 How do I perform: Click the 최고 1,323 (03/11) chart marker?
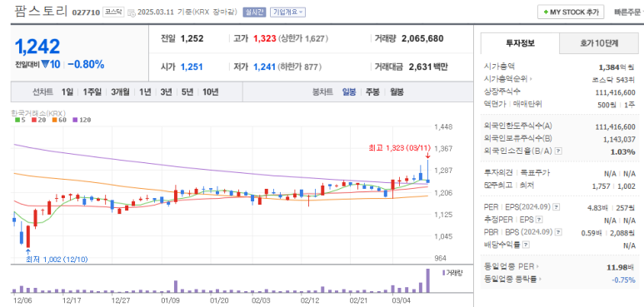coord(401,147)
